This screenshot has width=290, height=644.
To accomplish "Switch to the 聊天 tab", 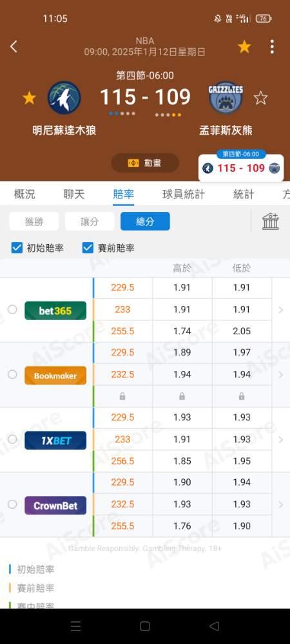I will coord(74,194).
